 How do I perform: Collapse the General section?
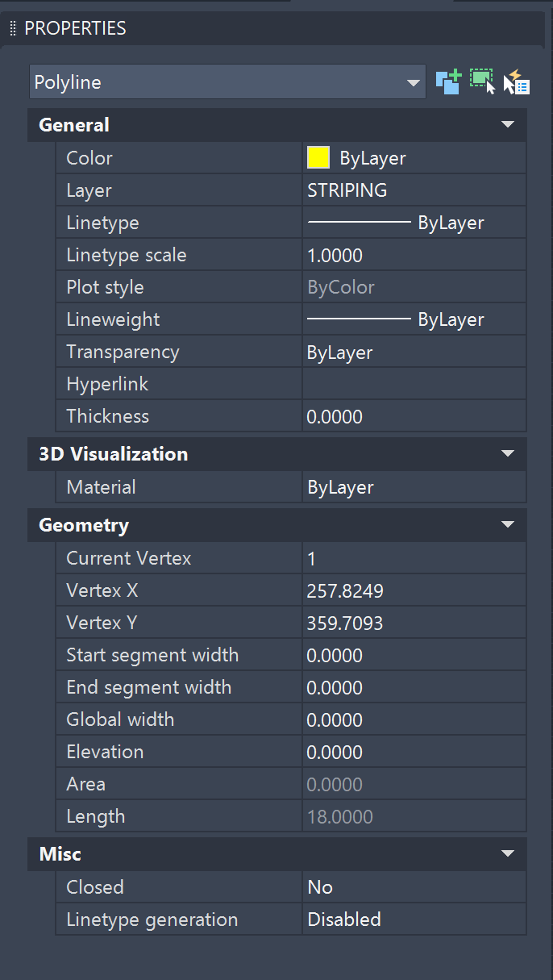[508, 124]
